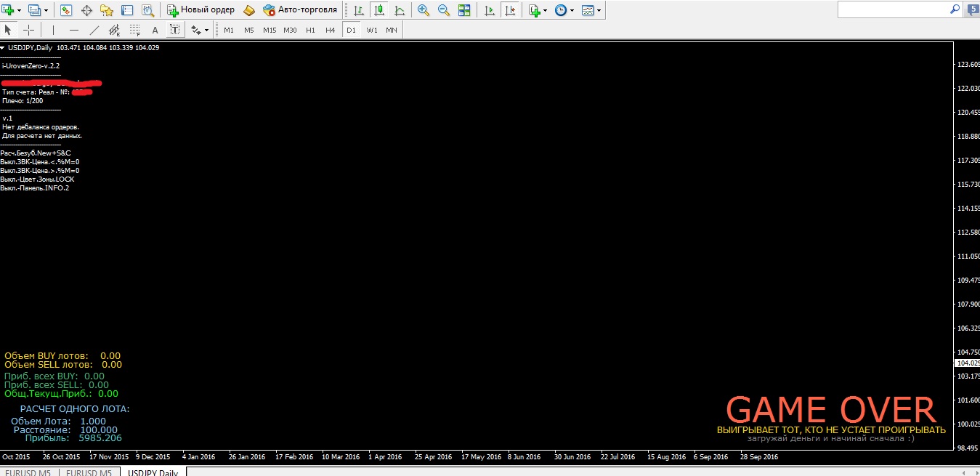
Task: Click the Новый ордер button
Action: (201, 10)
